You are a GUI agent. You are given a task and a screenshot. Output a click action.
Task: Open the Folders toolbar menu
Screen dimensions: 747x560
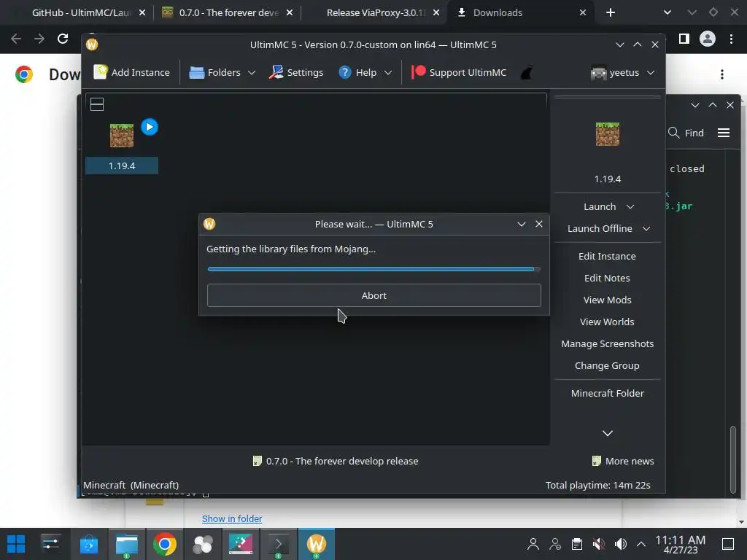(x=215, y=72)
